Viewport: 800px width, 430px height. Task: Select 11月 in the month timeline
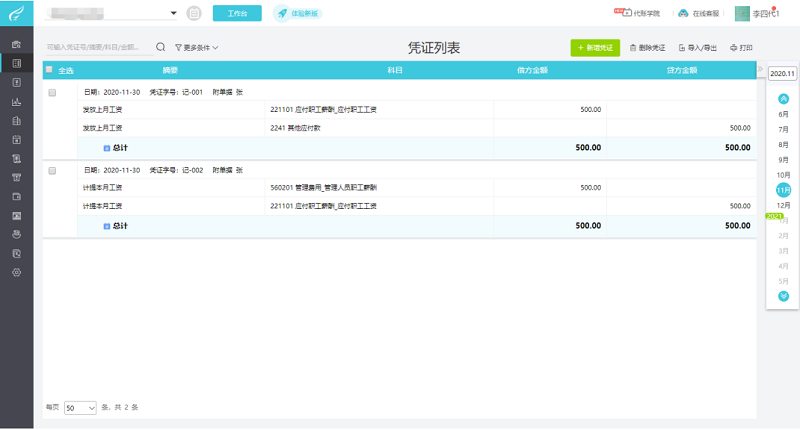coord(783,190)
